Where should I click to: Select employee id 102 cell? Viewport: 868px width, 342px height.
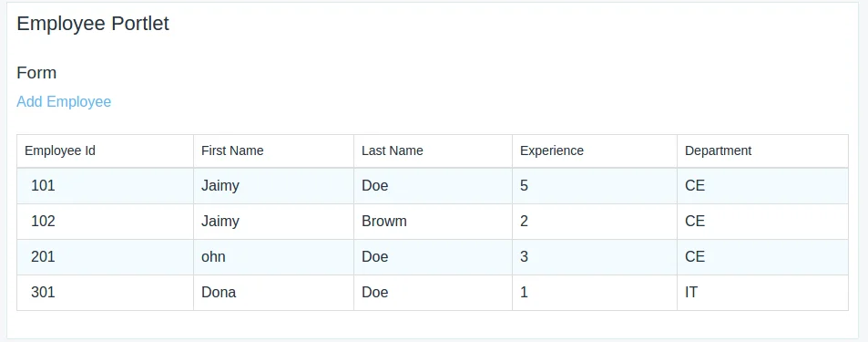click(105, 222)
